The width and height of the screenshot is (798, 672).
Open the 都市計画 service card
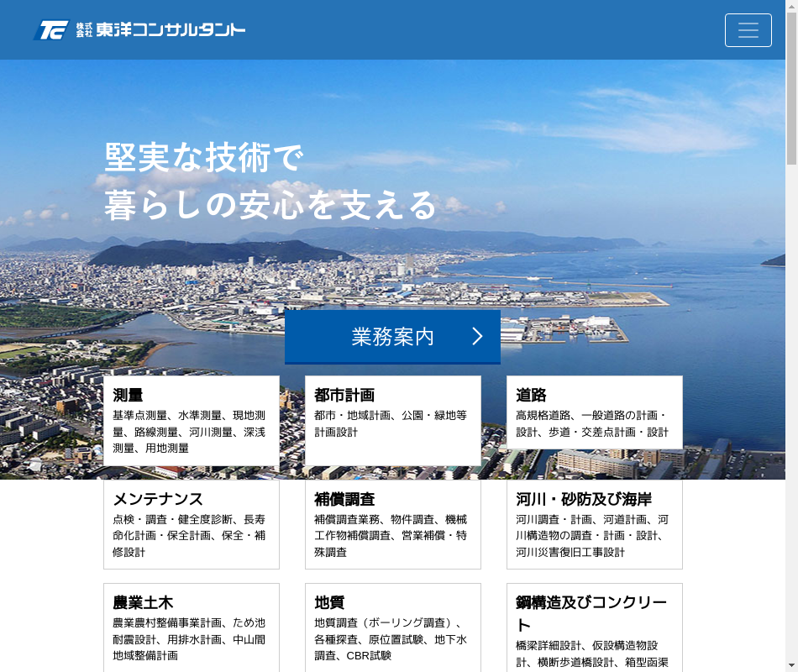[392, 420]
